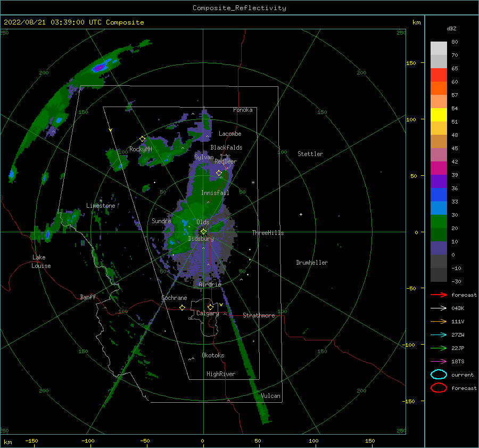Click the red forecast ellipse icon
Viewport: 479px width, 448px height.
coord(439,388)
